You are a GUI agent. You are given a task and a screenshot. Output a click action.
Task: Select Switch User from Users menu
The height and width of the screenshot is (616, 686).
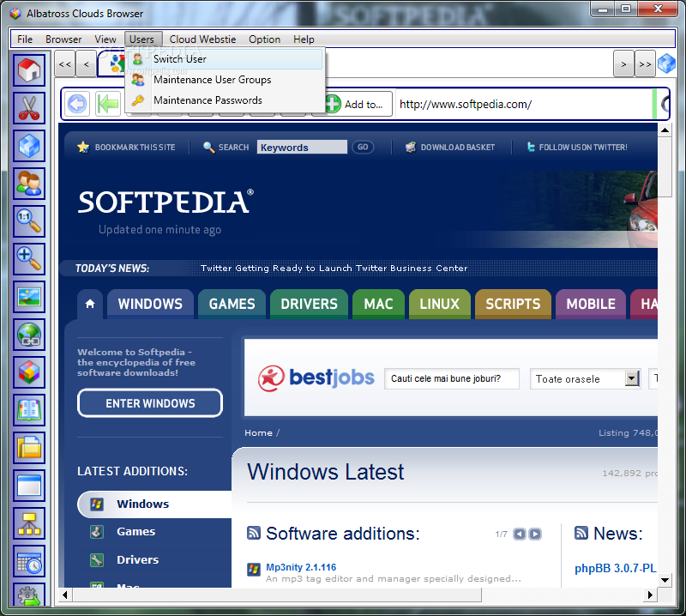(x=226, y=59)
